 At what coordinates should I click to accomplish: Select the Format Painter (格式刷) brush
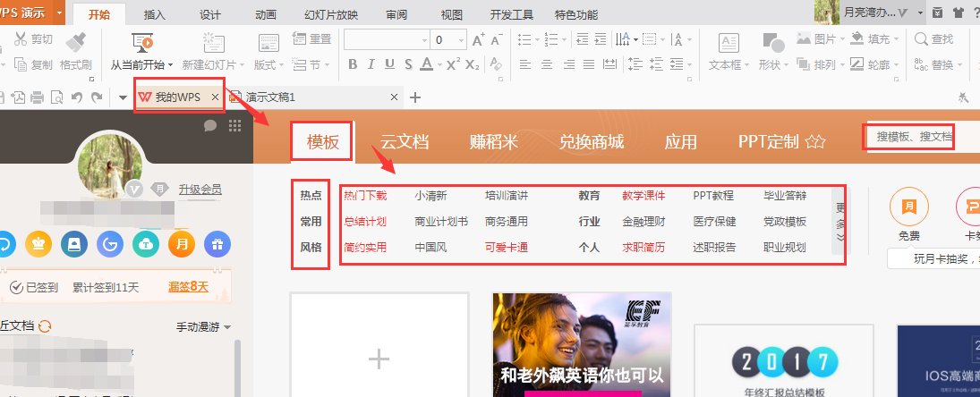pos(75,41)
